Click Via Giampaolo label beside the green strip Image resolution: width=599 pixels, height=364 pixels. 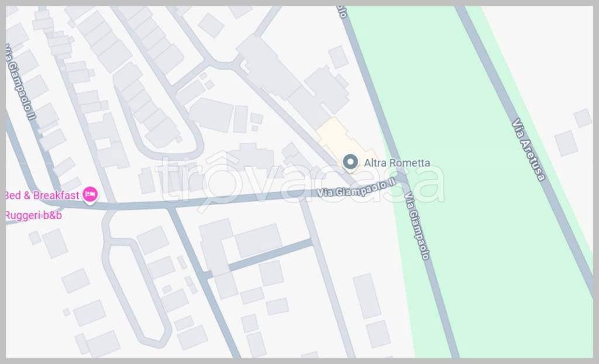(417, 226)
